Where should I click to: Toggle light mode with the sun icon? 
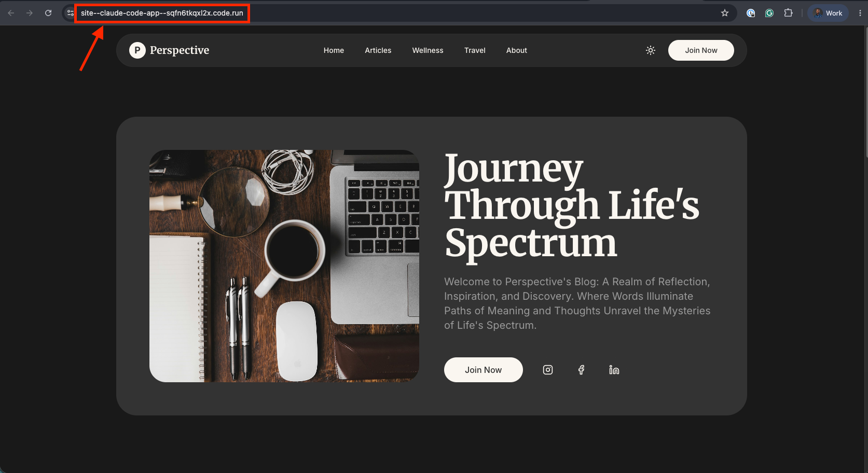click(x=651, y=50)
